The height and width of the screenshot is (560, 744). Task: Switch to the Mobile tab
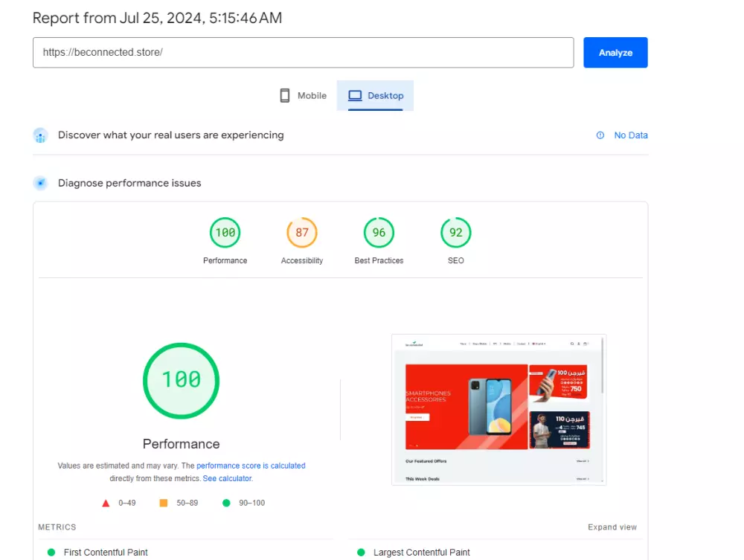(303, 95)
